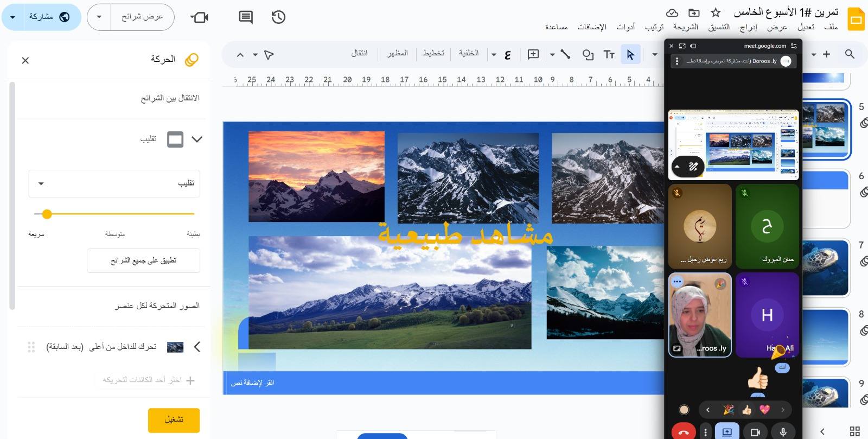Click تطبيق على جميع الشرائح button
Screen dimensions: 868x439
(x=143, y=260)
